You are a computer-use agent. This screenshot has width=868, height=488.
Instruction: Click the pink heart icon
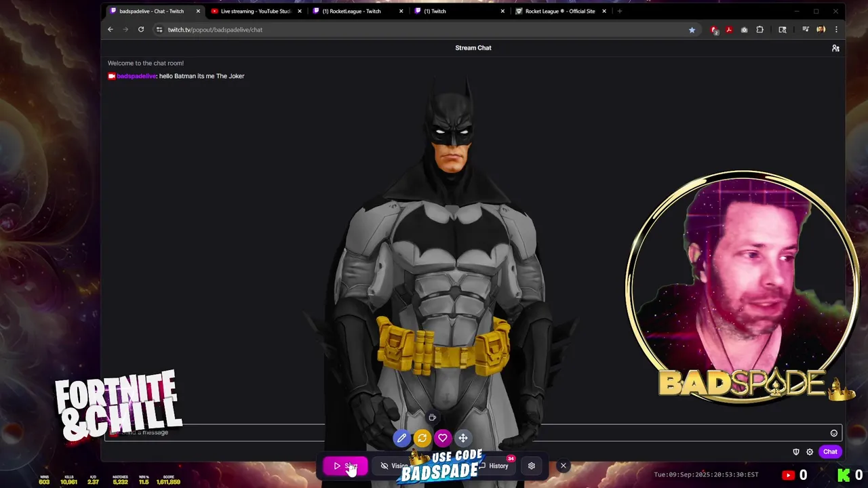(442, 438)
